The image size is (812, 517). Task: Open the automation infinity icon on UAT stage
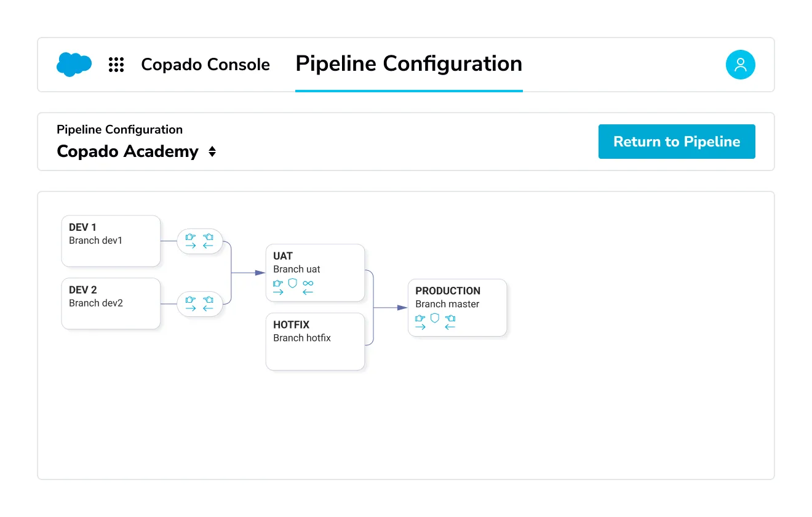coord(308,283)
